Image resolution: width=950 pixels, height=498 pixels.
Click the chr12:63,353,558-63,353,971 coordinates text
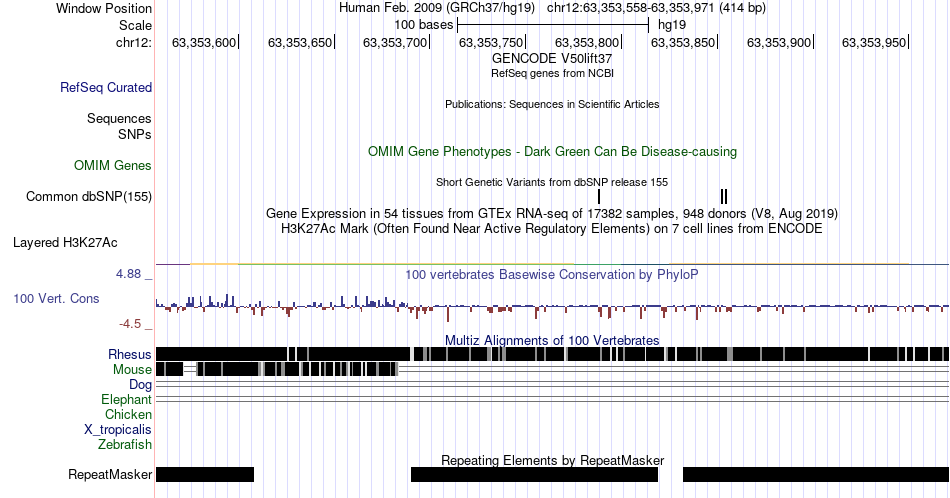coord(631,8)
